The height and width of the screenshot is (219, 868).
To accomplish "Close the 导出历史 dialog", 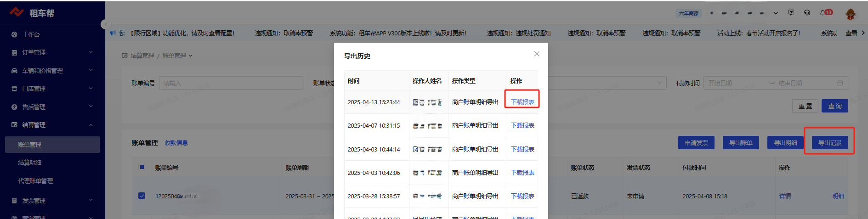I will (536, 54).
